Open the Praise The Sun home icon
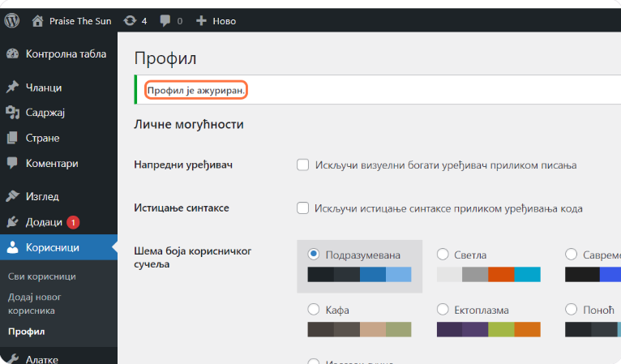The width and height of the screenshot is (621, 364). click(x=37, y=20)
